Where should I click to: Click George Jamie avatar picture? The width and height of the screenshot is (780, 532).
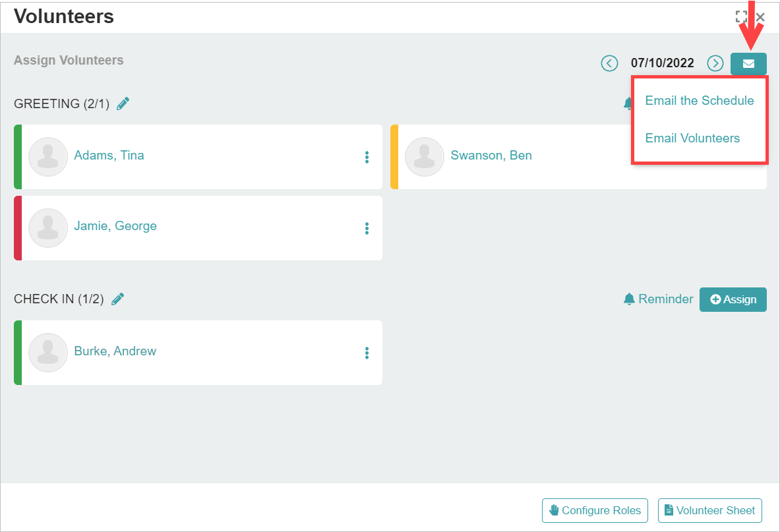coord(47,227)
